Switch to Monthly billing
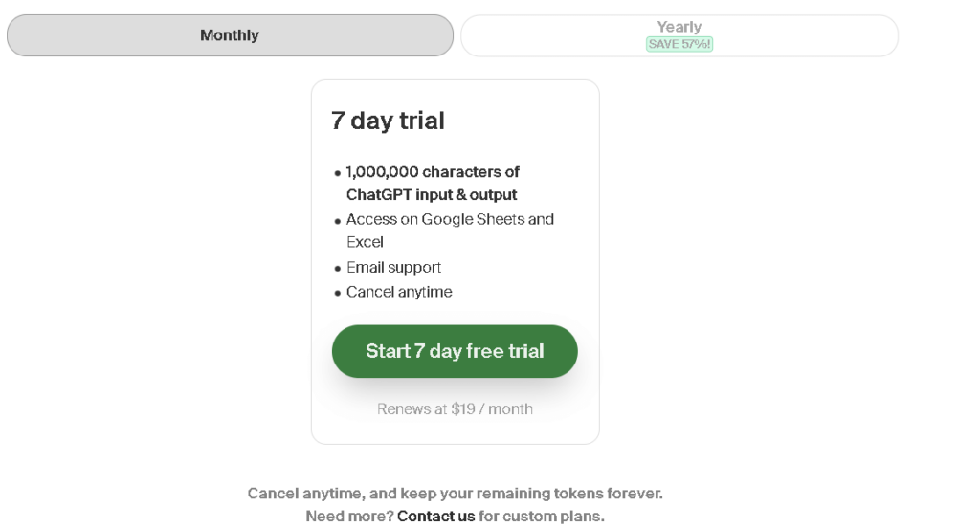980x529 pixels. [230, 35]
